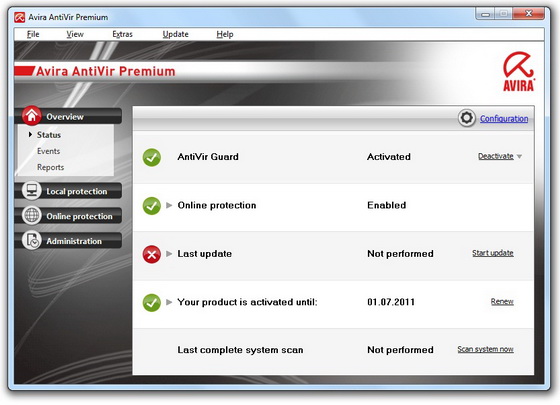
Task: Click the Online protection globe icon
Action: [x=32, y=215]
